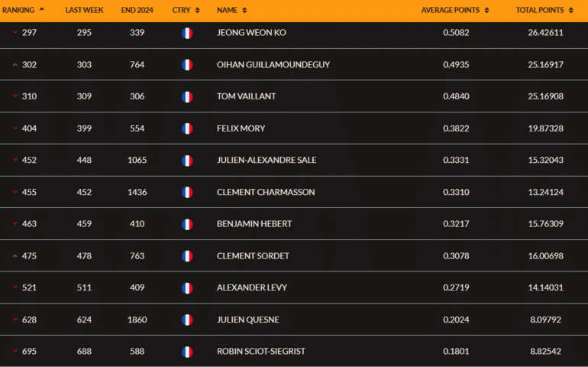Click the French flag next to Tom Vaillant
This screenshot has width=588, height=367.
click(x=187, y=97)
